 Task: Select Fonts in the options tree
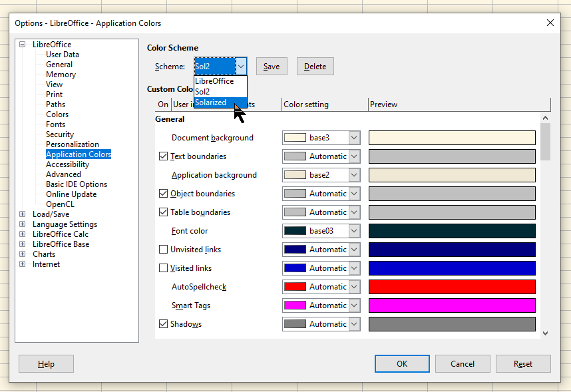coord(55,124)
